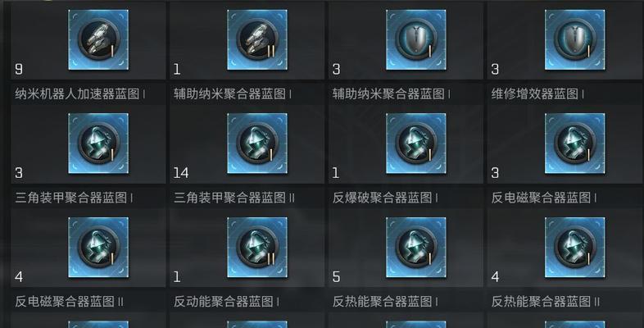The width and height of the screenshot is (644, 328).
Task: Click the 纳米机器人加速器蓝图 I name label
Action: (x=80, y=94)
